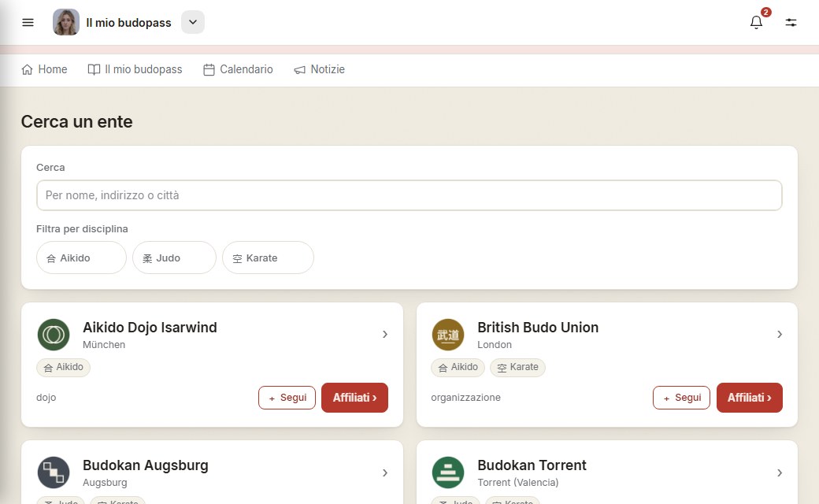Screen dimensions: 819x504
Task: Expand the Aikido Dojo Isarwind chevron
Action: coord(385,334)
